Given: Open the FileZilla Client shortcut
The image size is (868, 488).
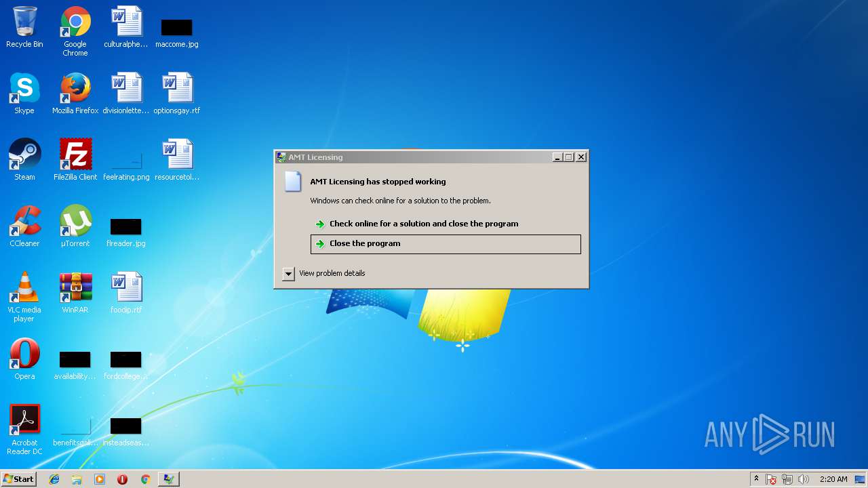Looking at the screenshot, I should click(75, 161).
